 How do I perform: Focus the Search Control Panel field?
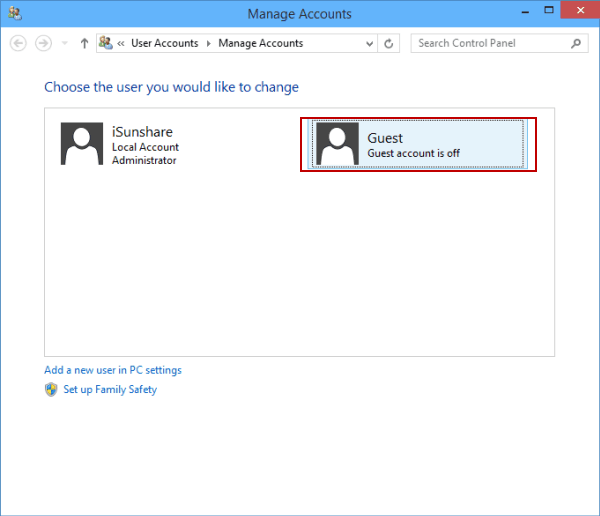[x=499, y=43]
